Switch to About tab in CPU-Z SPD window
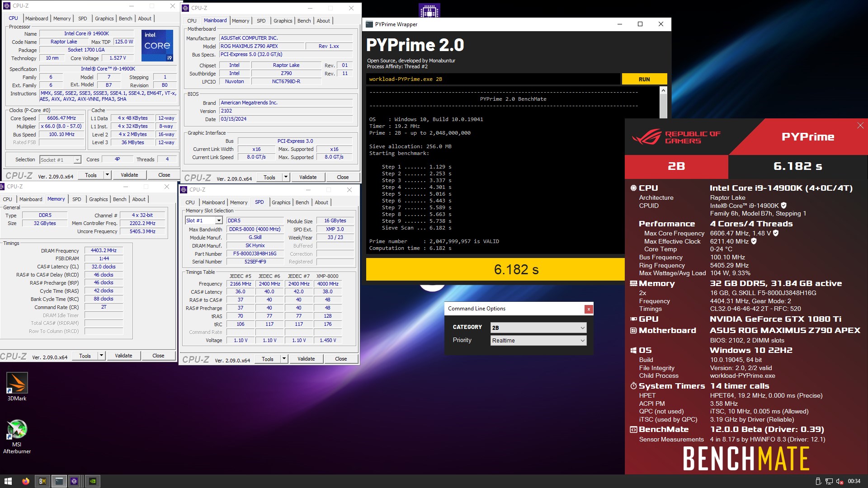Image resolution: width=868 pixels, height=488 pixels. click(x=321, y=202)
